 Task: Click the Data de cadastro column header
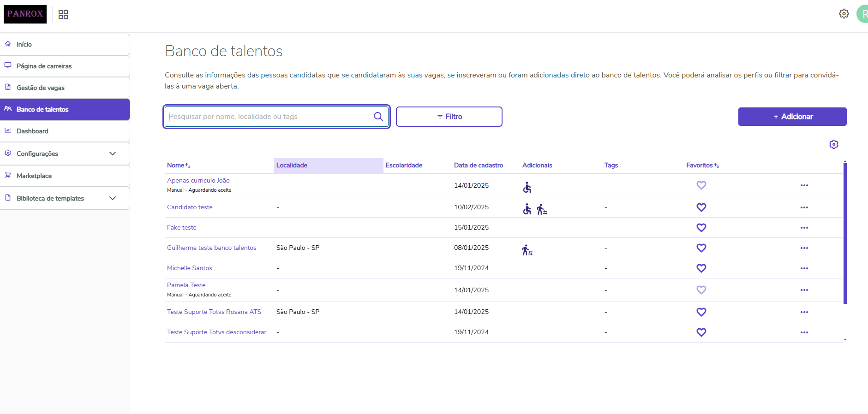pyautogui.click(x=479, y=165)
